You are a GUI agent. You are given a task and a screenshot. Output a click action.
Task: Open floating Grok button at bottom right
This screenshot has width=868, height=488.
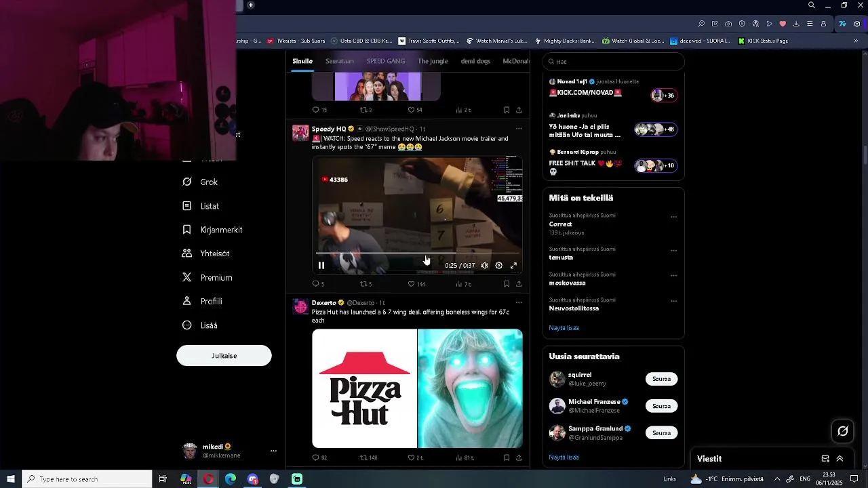(x=843, y=431)
